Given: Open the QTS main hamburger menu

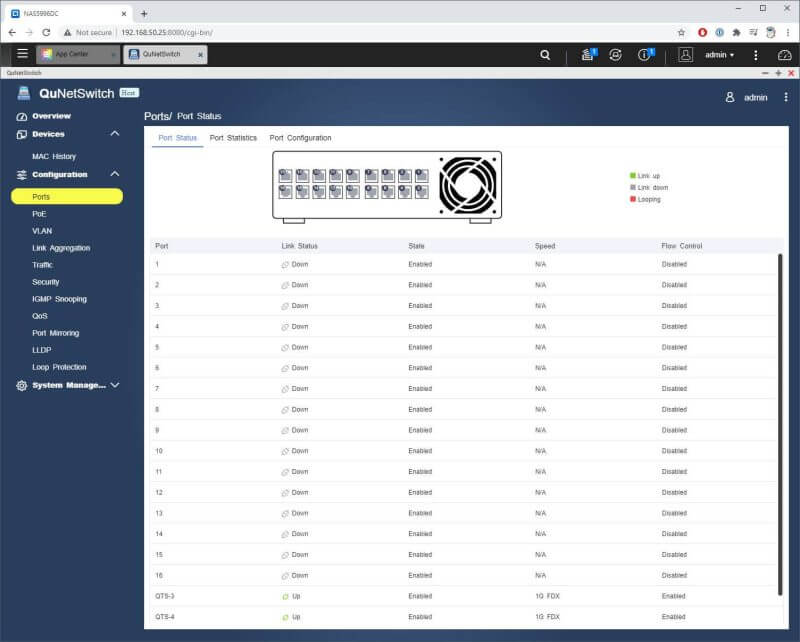Looking at the screenshot, I should pyautogui.click(x=22, y=54).
